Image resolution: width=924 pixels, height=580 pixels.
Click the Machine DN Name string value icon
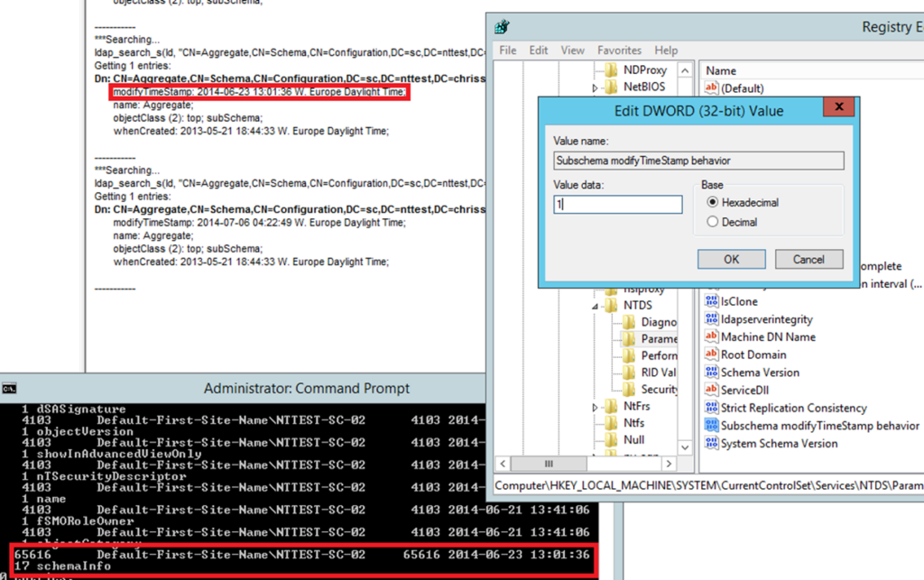coord(711,336)
